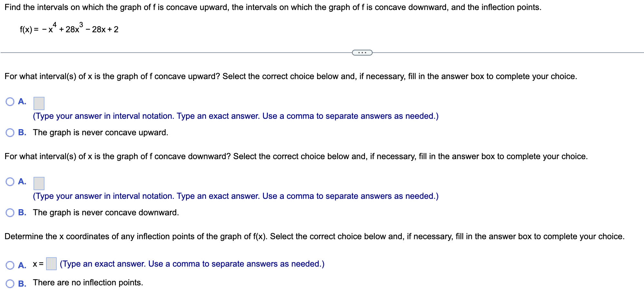Select option B 'There are no inflection points'

point(10,283)
